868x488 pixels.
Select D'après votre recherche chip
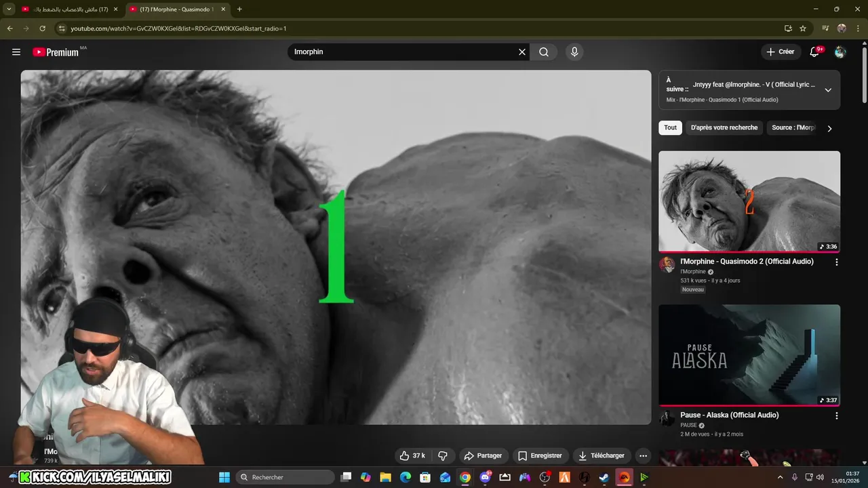coord(724,127)
